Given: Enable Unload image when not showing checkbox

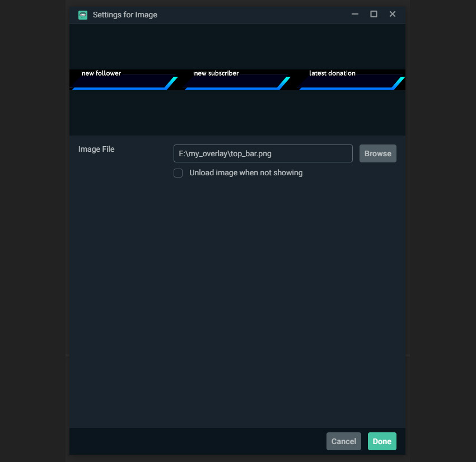Looking at the screenshot, I should pyautogui.click(x=178, y=173).
